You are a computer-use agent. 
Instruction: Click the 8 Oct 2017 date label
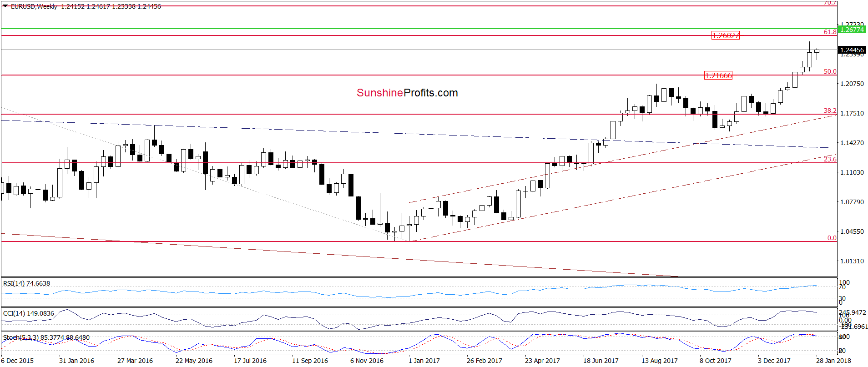[x=716, y=361]
